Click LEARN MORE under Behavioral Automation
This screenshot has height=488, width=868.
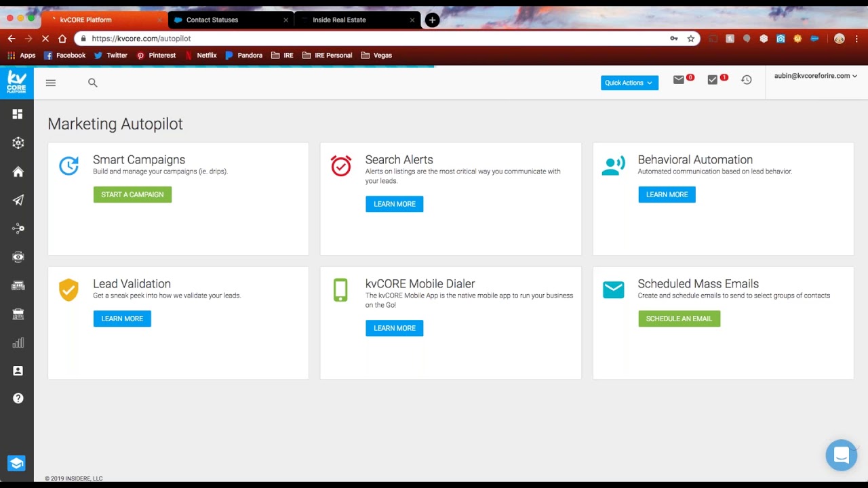667,195
